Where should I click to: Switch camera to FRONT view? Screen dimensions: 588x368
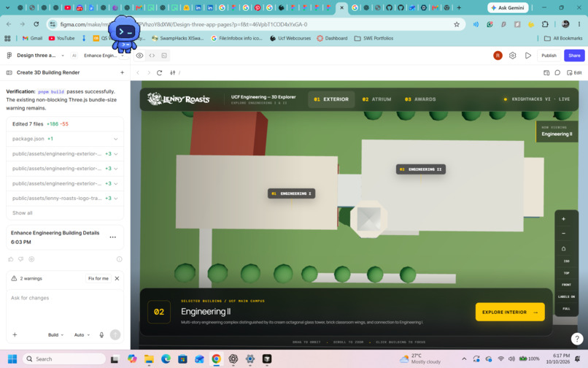pos(566,285)
